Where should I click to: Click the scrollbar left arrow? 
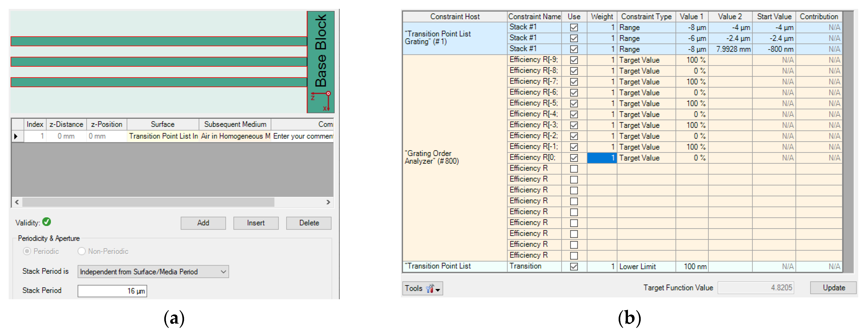tap(17, 202)
